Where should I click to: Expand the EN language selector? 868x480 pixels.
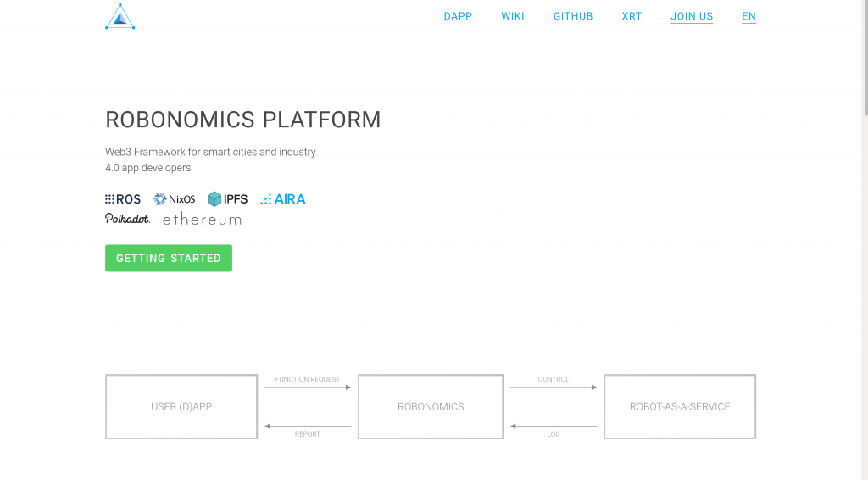tap(749, 17)
